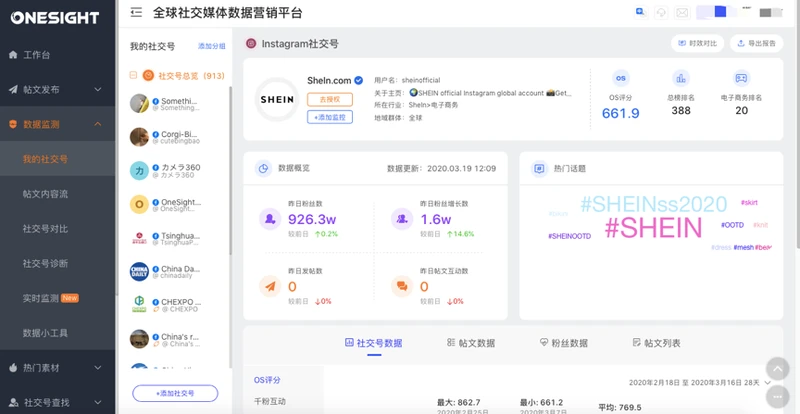Screen dimensions: 800x414
Task: Select the カメラ360 account row
Action: (176, 171)
